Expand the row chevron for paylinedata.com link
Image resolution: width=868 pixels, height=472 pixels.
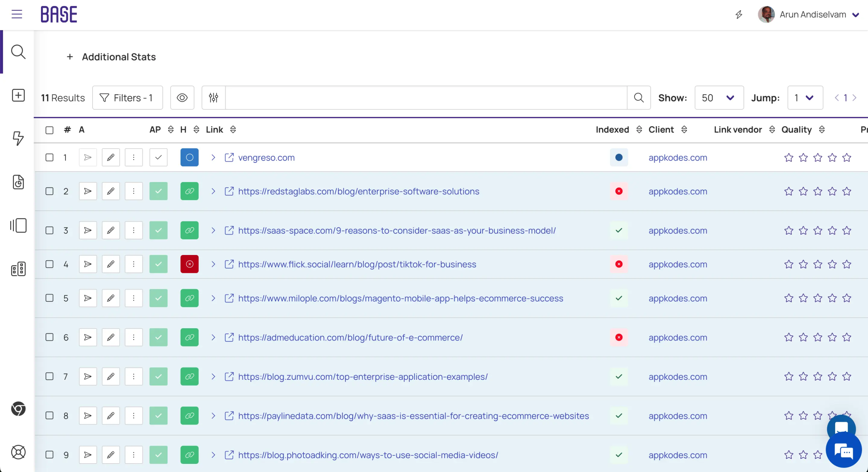[213, 416]
